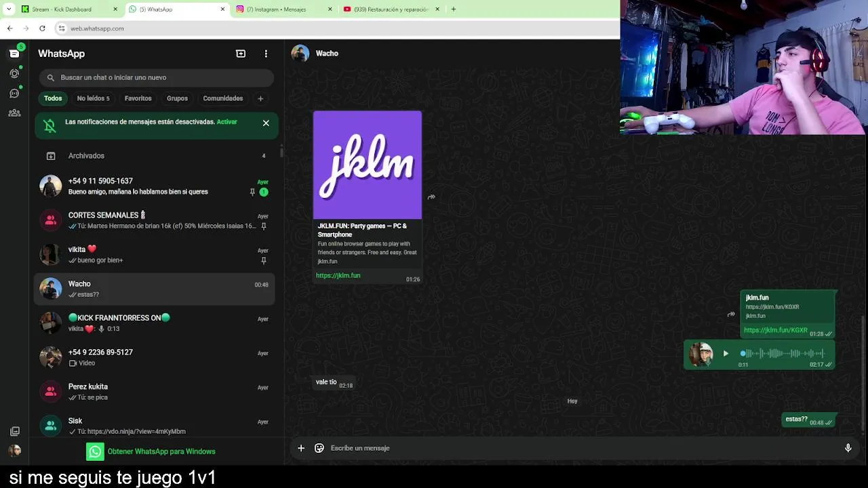The image size is (868, 488).
Task: Open KICK FRANNTORRESS ON group chat
Action: pyautogui.click(x=155, y=323)
